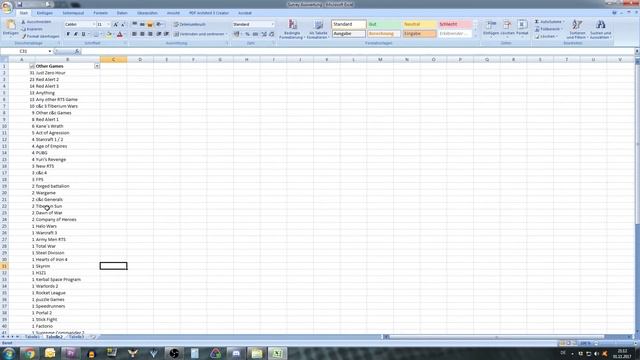Image resolution: width=640 pixels, height=360 pixels.
Task: Apply the red font color
Action: 120,34
